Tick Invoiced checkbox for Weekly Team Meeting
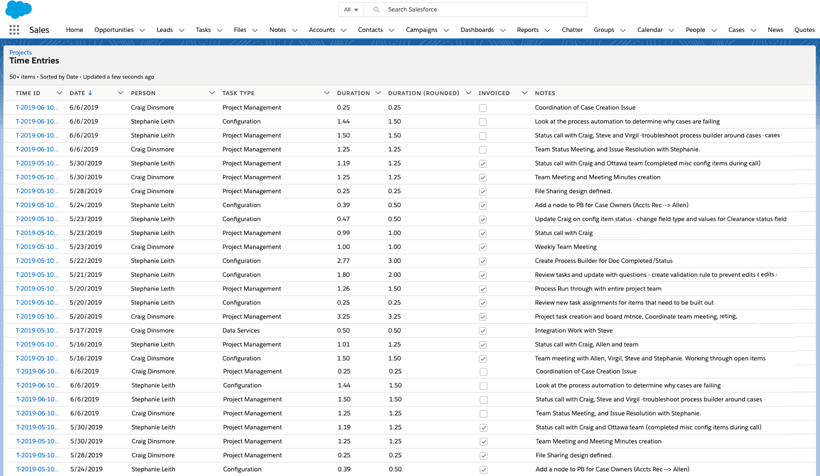Image resolution: width=820 pixels, height=476 pixels. 483,247
